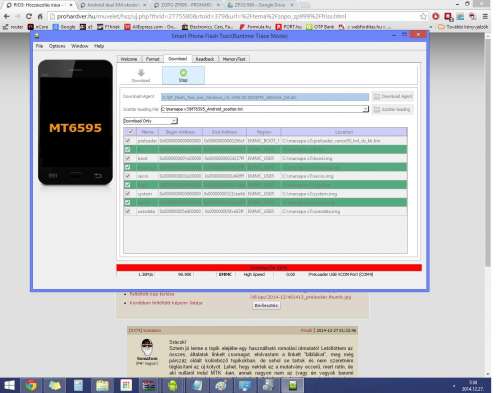Image resolution: width=500 pixels, height=393 pixels.
Task: Click the Download Agent browse button
Action: coord(393,96)
